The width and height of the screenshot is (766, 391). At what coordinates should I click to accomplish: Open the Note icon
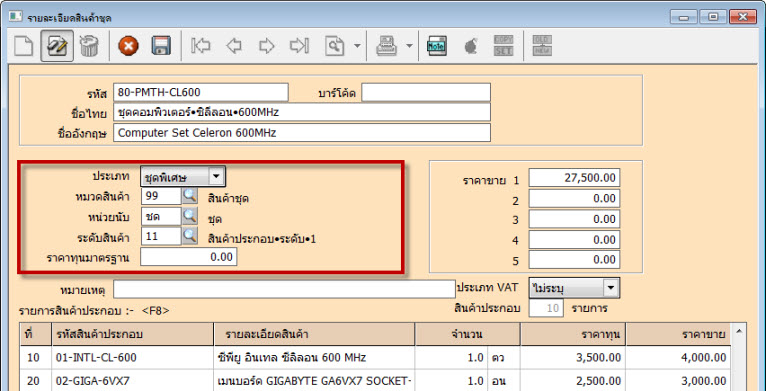[437, 46]
